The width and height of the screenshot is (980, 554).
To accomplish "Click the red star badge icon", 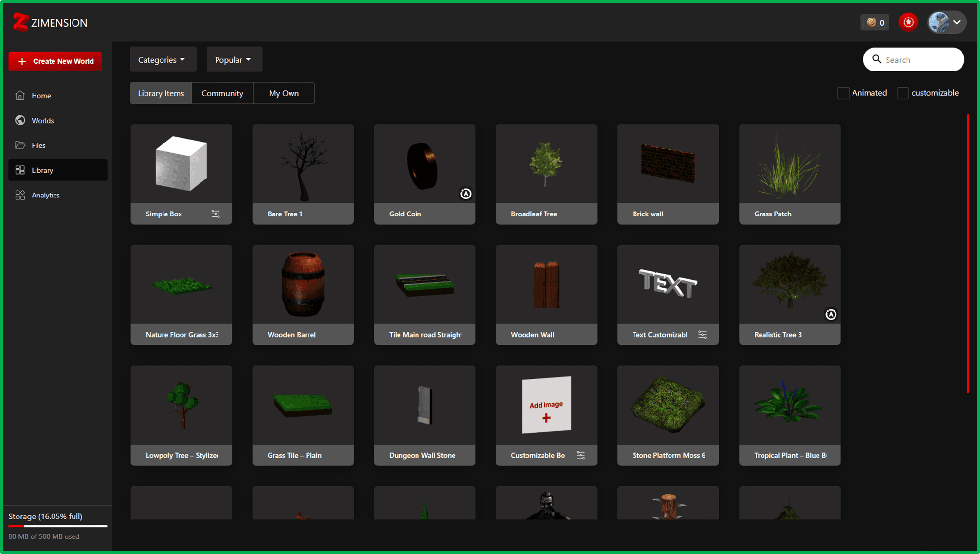I will pyautogui.click(x=908, y=22).
